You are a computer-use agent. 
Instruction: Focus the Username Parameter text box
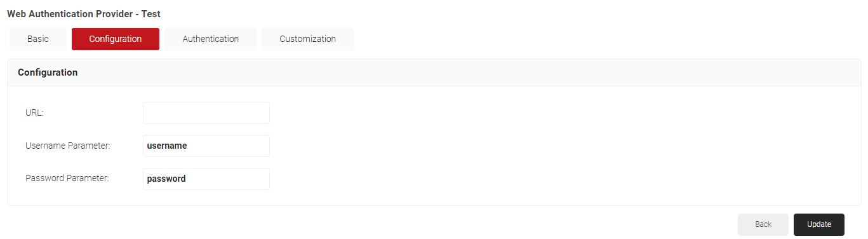206,146
